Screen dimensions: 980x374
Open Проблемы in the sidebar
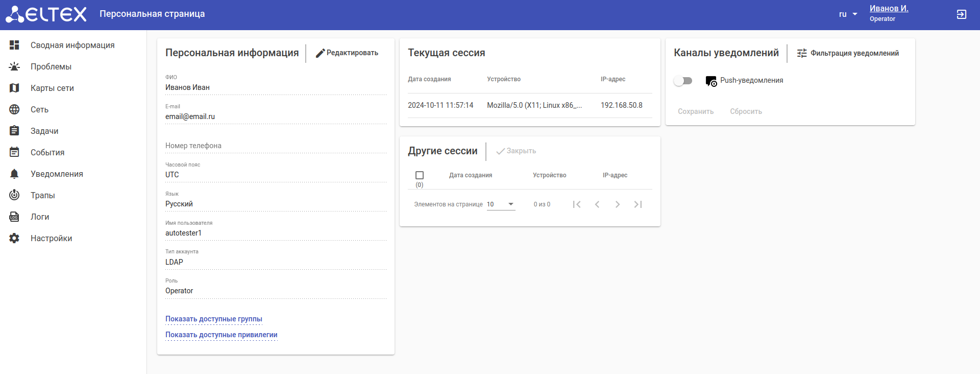point(51,66)
